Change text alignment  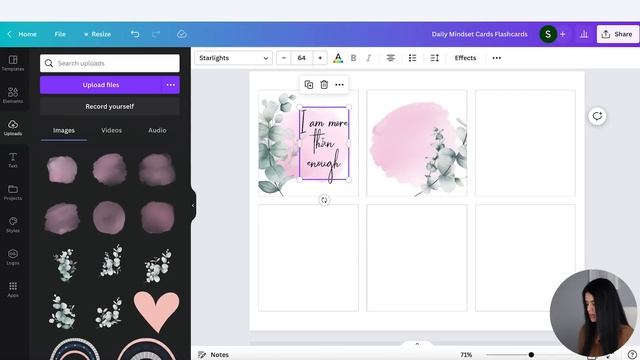(391, 58)
